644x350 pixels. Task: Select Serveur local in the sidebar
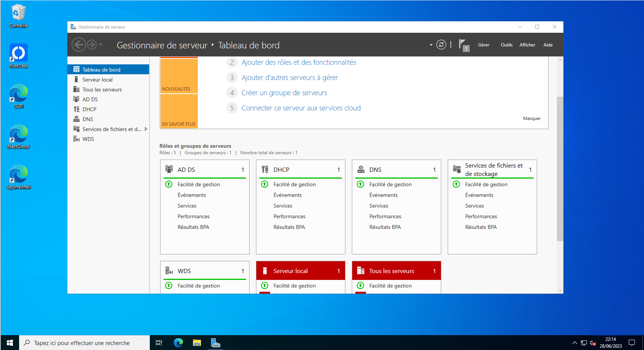point(97,80)
